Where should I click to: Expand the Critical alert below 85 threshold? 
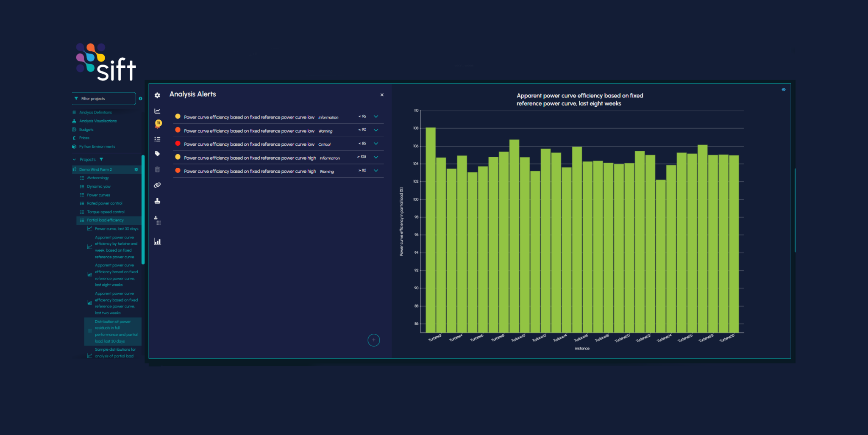(376, 144)
